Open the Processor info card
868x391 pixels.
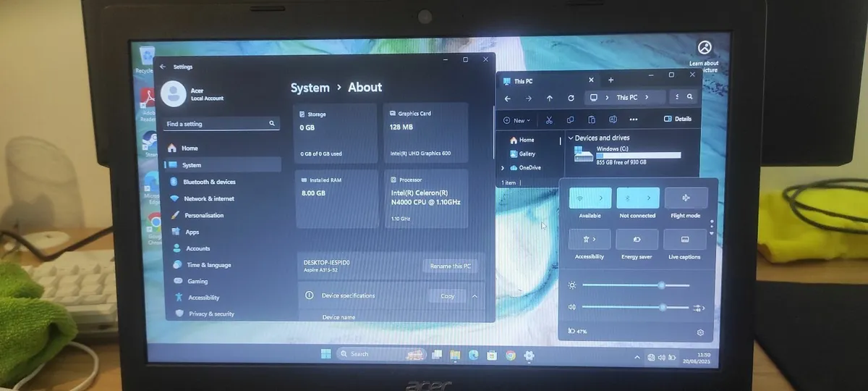426,199
